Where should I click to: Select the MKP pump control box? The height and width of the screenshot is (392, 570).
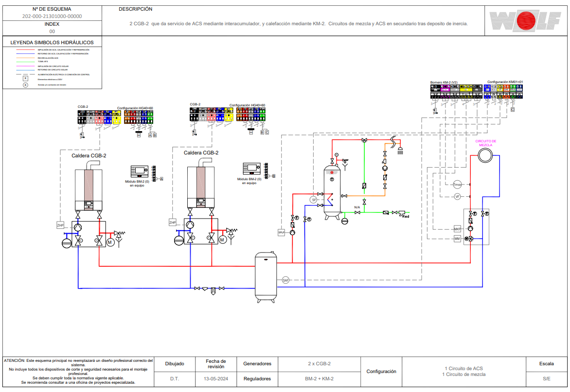pos(457,229)
